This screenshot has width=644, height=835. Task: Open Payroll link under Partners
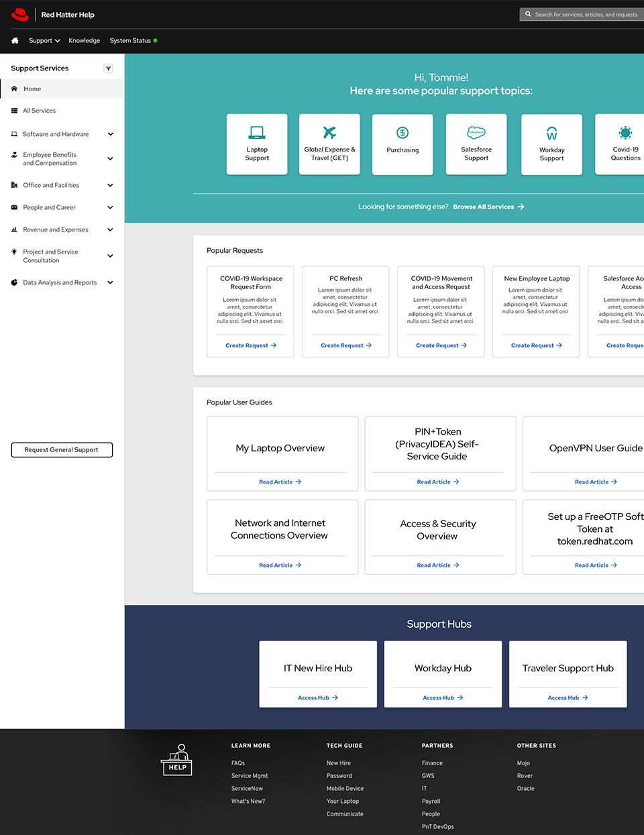[431, 801]
